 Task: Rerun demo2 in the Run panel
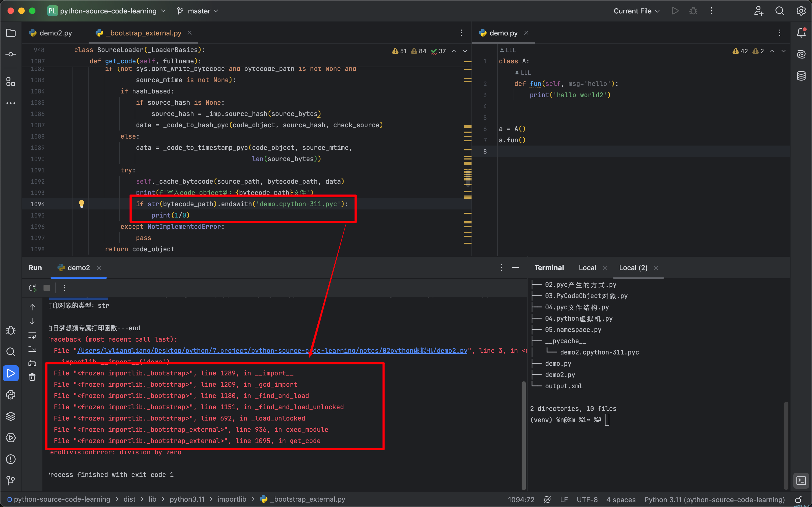coord(32,288)
